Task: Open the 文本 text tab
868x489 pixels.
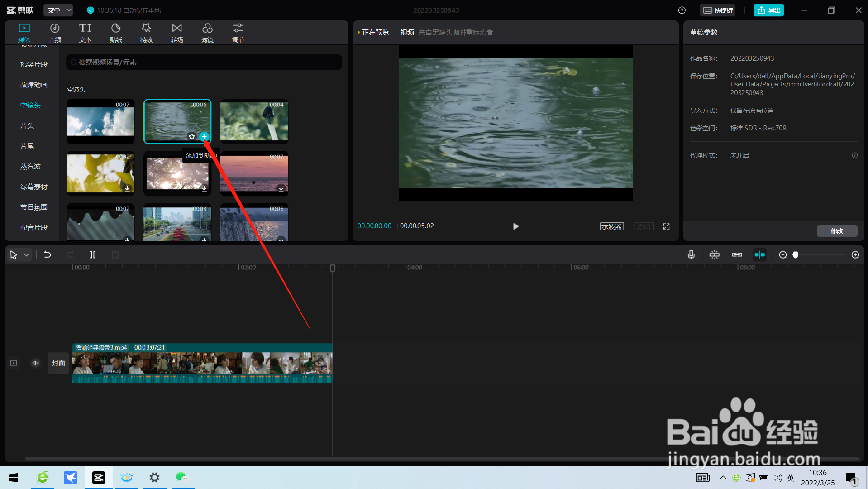Action: click(85, 33)
